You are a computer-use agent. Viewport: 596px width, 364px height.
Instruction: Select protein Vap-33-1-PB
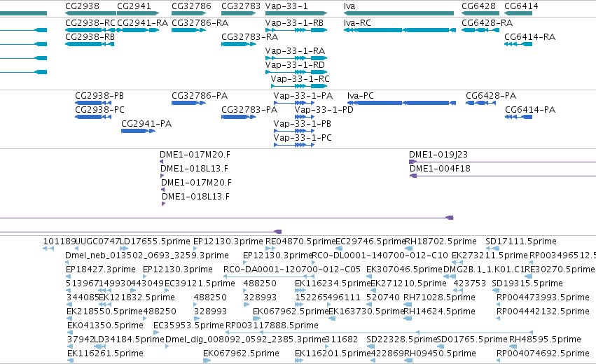pyautogui.click(x=302, y=124)
